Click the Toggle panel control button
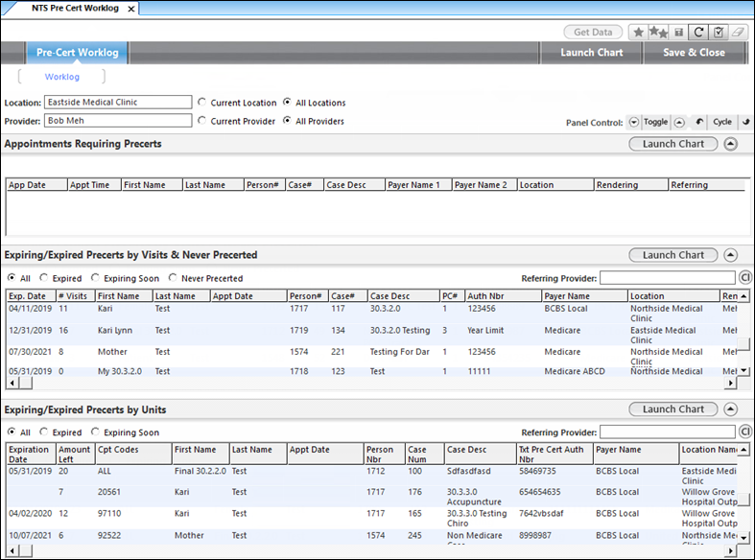Screen dimensions: 755x560 tap(655, 122)
